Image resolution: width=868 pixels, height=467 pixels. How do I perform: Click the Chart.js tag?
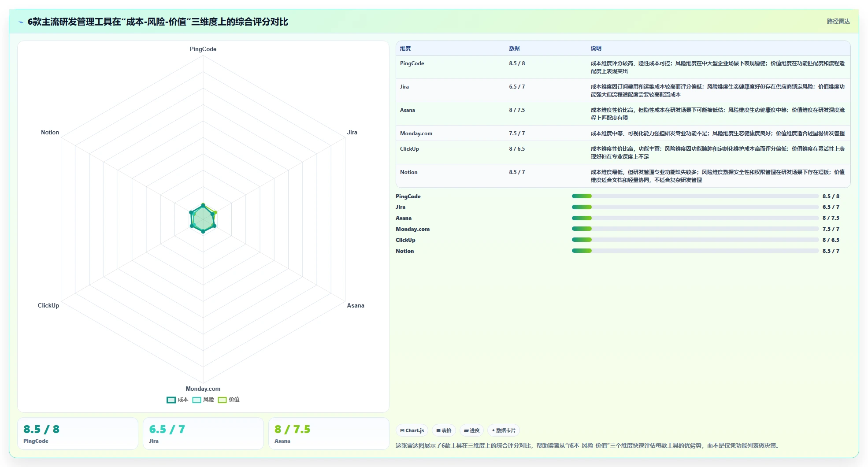click(412, 430)
